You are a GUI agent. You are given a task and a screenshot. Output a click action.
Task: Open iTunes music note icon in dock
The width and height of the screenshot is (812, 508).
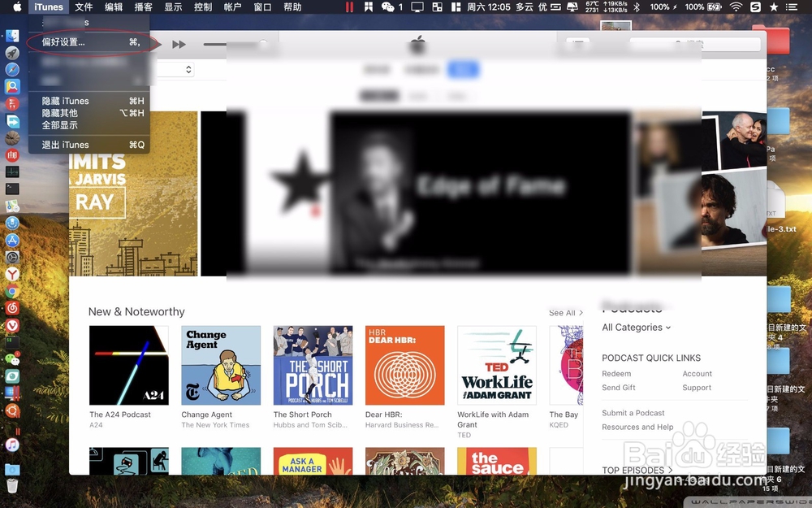(x=12, y=445)
